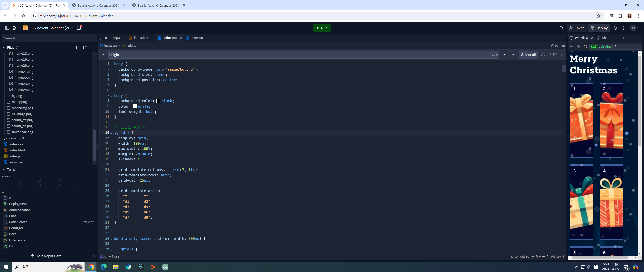Open index.js in file tree
The height and width of the screenshot is (272, 644).
(15, 156)
